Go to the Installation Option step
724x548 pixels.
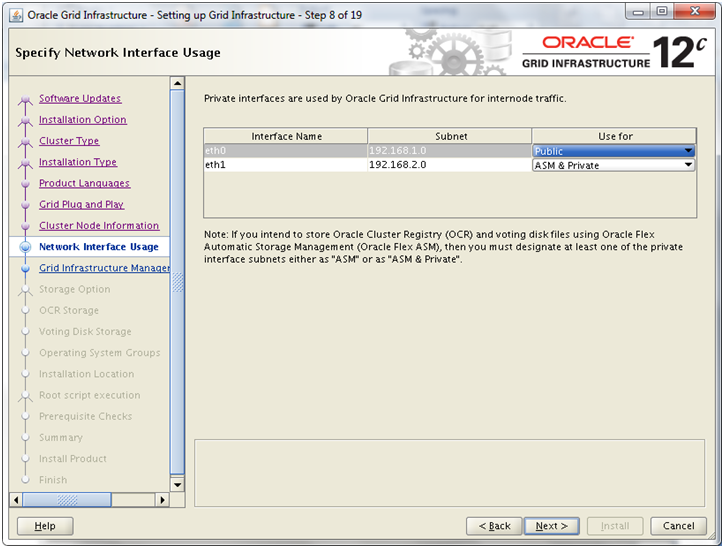(x=83, y=120)
